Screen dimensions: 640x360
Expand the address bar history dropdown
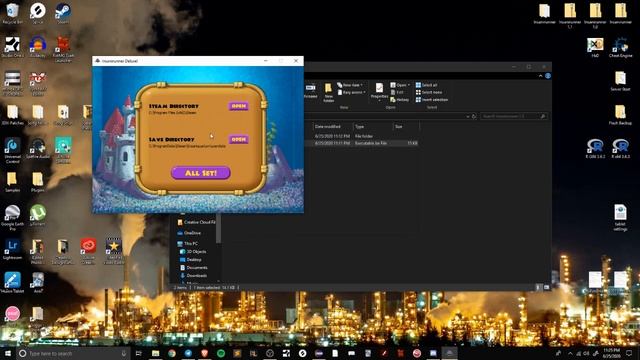(467, 116)
